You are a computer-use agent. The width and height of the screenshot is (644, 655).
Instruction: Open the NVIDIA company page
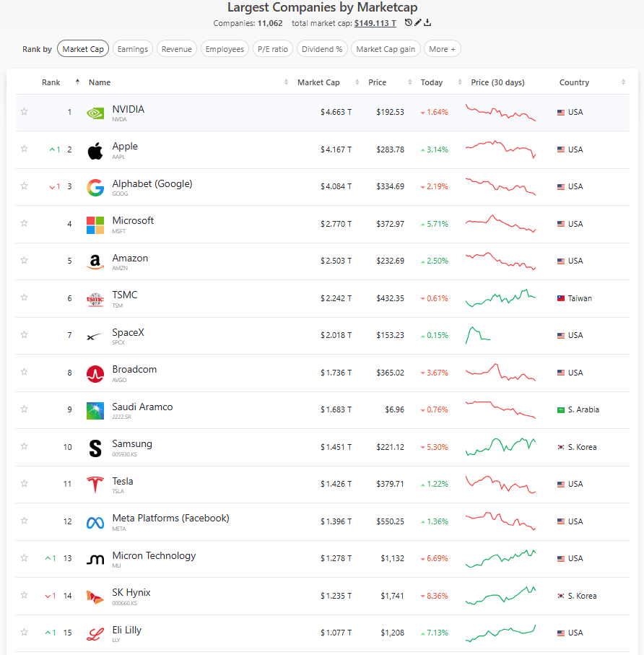point(129,110)
